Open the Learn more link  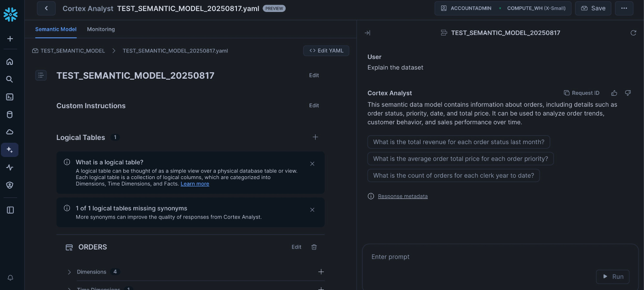(x=195, y=184)
